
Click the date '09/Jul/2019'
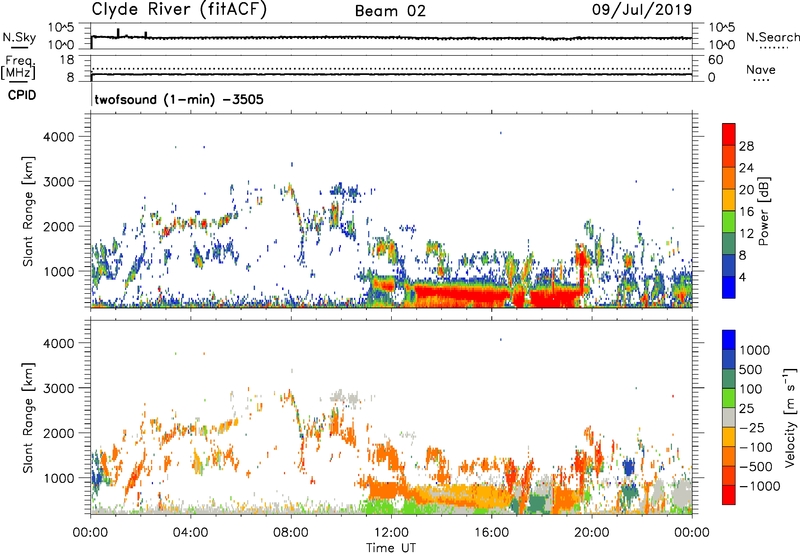(642, 10)
